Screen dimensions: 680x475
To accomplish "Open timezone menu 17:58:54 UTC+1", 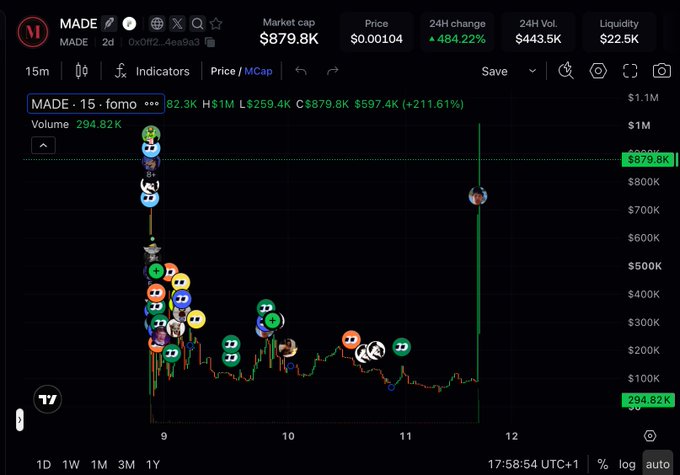I will coord(533,465).
